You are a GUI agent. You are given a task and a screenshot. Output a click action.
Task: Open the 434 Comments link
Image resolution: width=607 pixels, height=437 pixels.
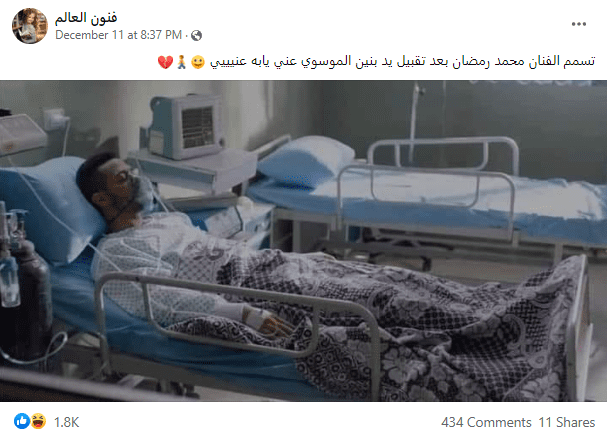[x=486, y=422]
